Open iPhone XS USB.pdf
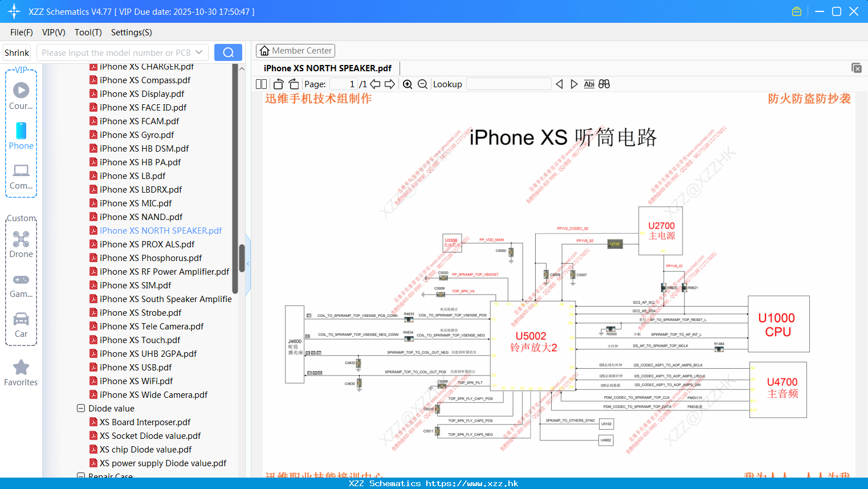Screen dimensions: 868x489 136,367
